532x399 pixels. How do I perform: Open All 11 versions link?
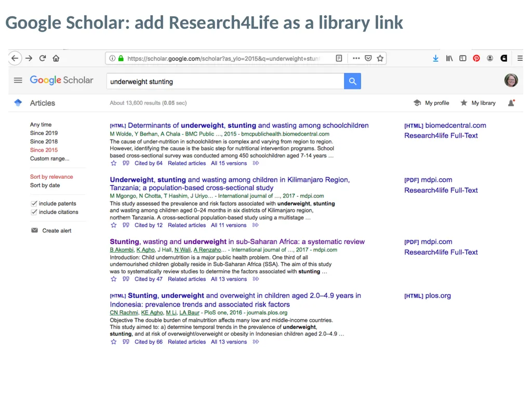[229, 225]
